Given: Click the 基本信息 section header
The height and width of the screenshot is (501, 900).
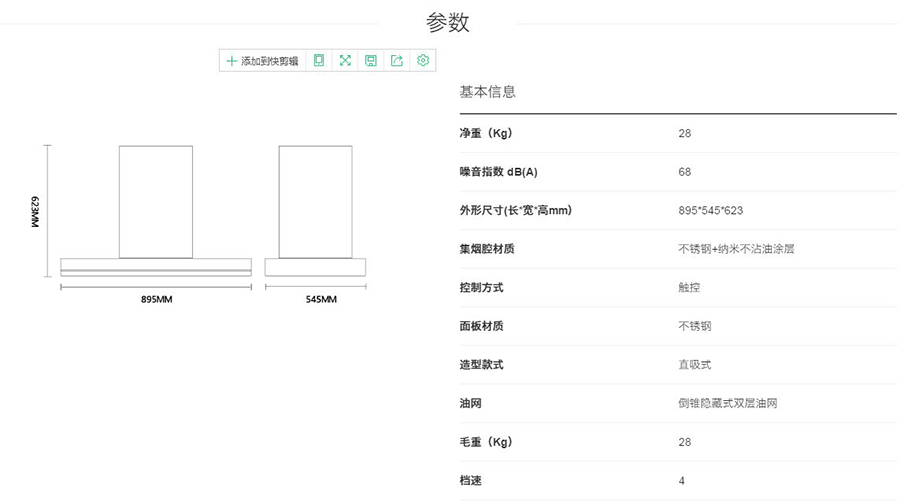Looking at the screenshot, I should point(487,92).
